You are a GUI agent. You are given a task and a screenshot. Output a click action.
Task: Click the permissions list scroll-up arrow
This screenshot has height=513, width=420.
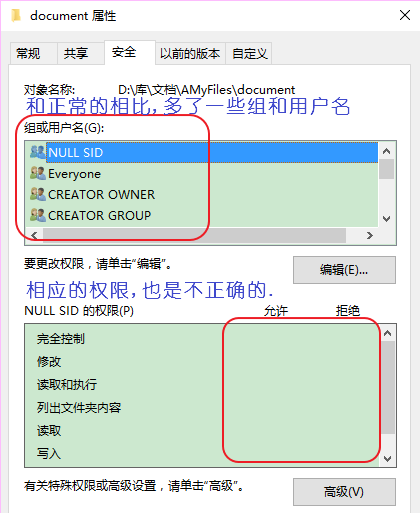(x=387, y=333)
